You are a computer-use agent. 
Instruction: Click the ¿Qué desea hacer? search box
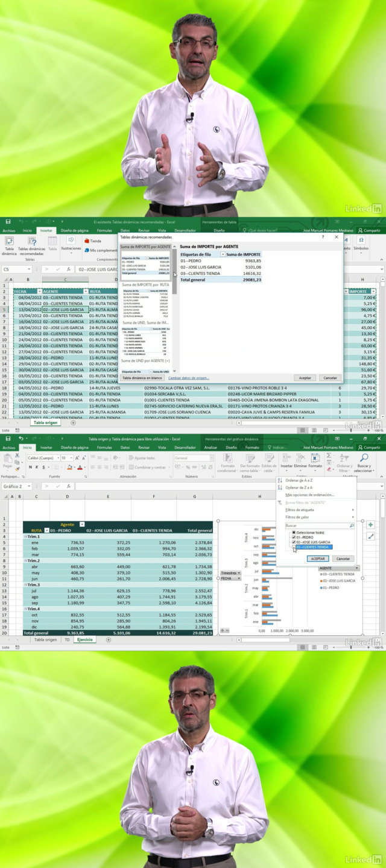260,230
